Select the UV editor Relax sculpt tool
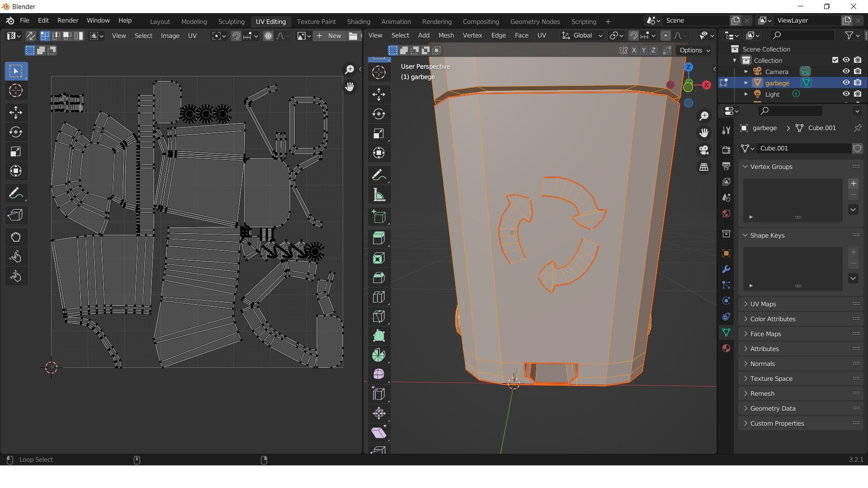This screenshot has width=868, height=488. [x=16, y=257]
